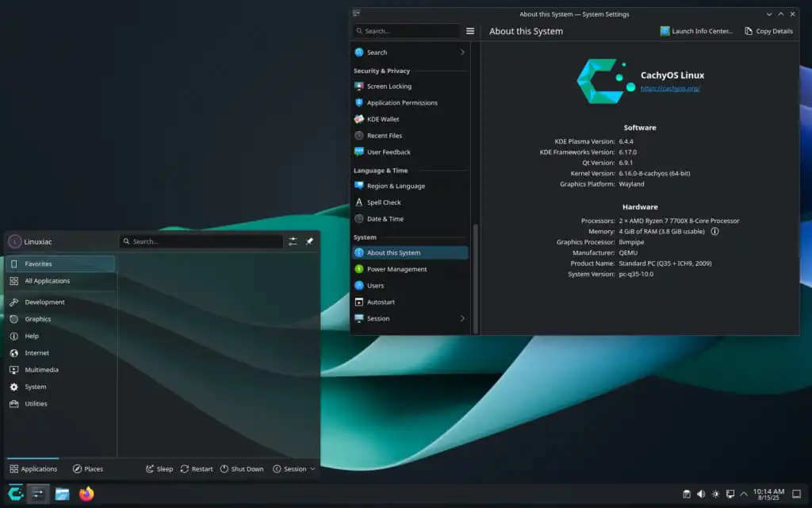Open Power Management settings
Screen dimensions: 812x508
click(x=396, y=269)
